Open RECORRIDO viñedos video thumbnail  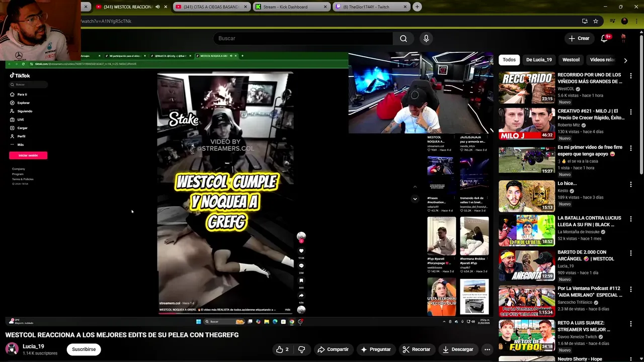(527, 87)
